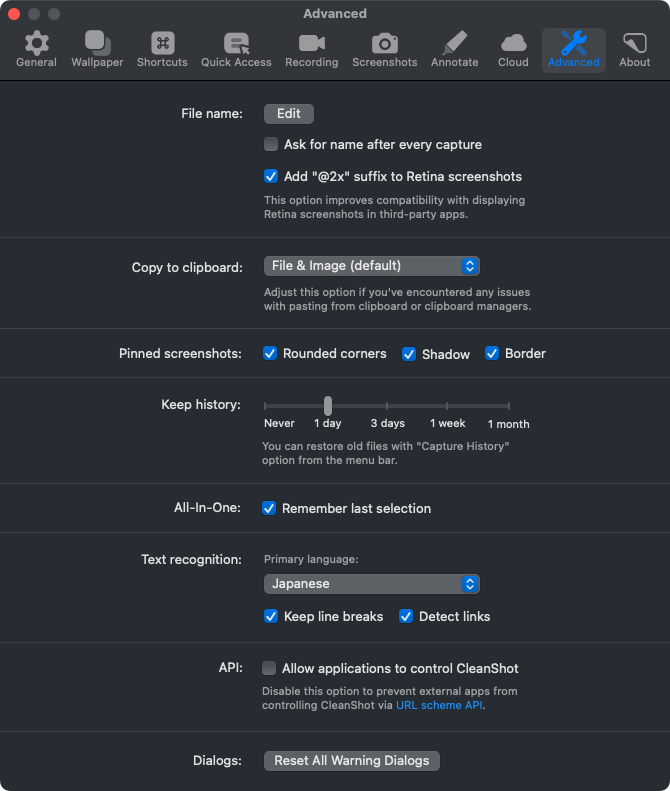This screenshot has height=791, width=670.
Task: Open the Wallpaper preferences icon
Action: point(97,43)
